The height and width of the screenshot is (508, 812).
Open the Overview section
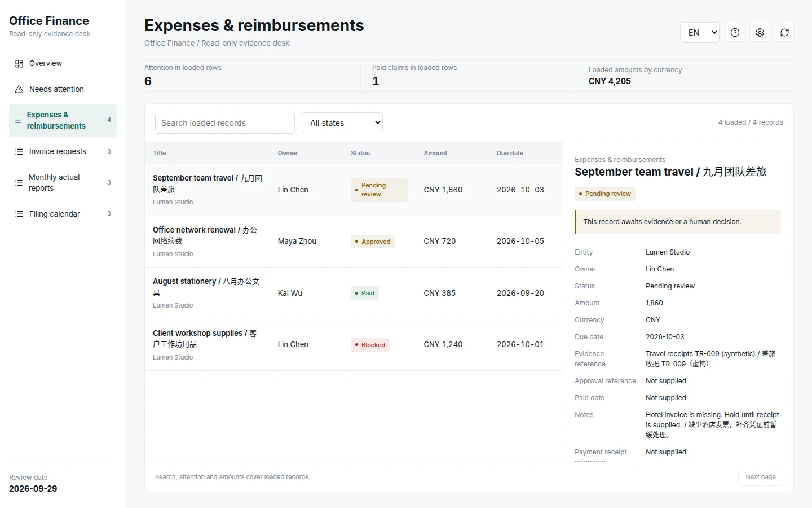coord(63,63)
